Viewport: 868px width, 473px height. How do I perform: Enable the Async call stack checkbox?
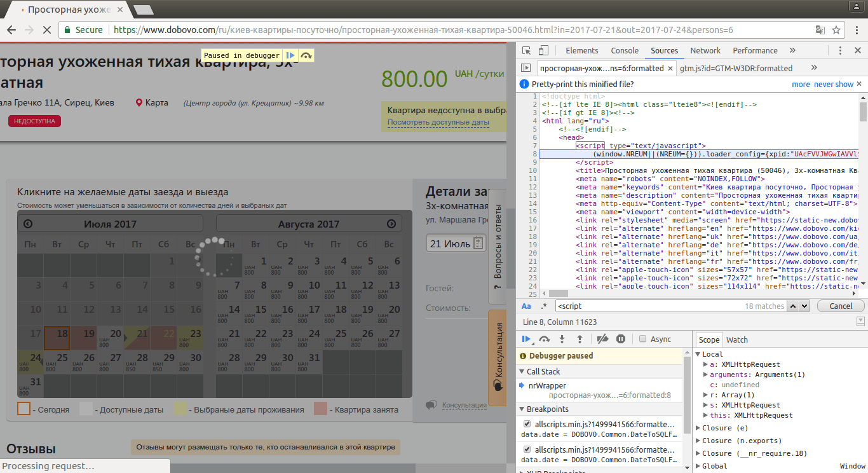(x=643, y=339)
